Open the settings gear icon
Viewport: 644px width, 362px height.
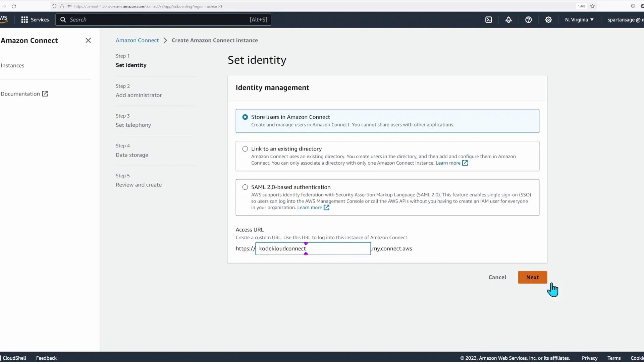click(548, 20)
